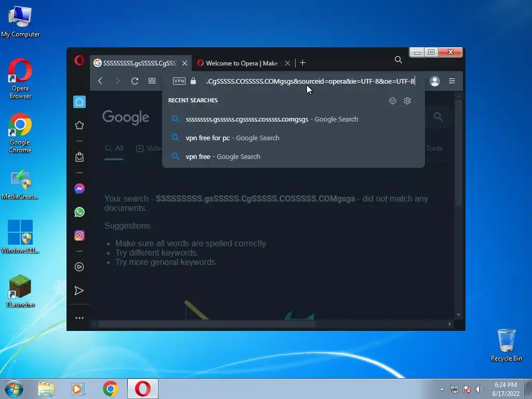The height and width of the screenshot is (399, 532).
Task: Open the taskbar clock and date
Action: tap(506, 389)
